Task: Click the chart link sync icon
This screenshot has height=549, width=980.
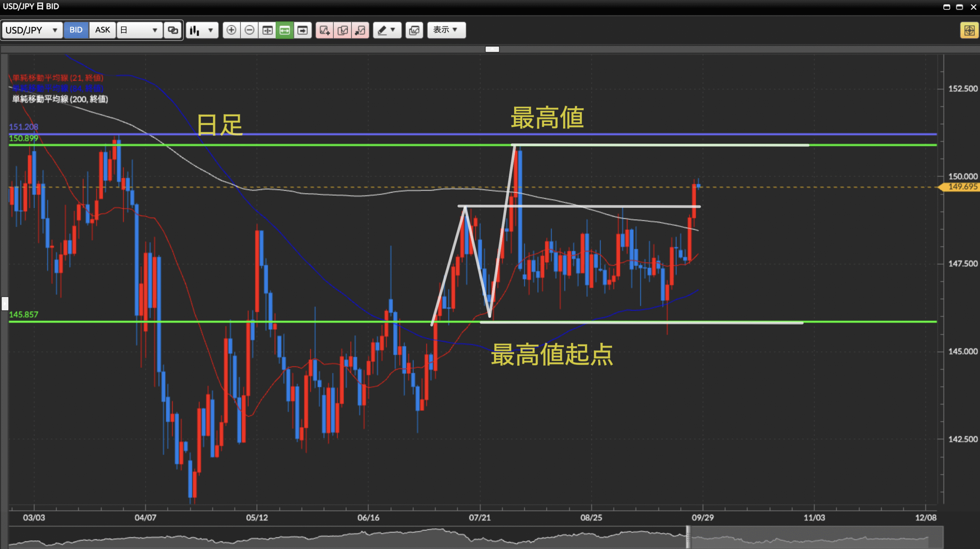Action: tap(173, 30)
